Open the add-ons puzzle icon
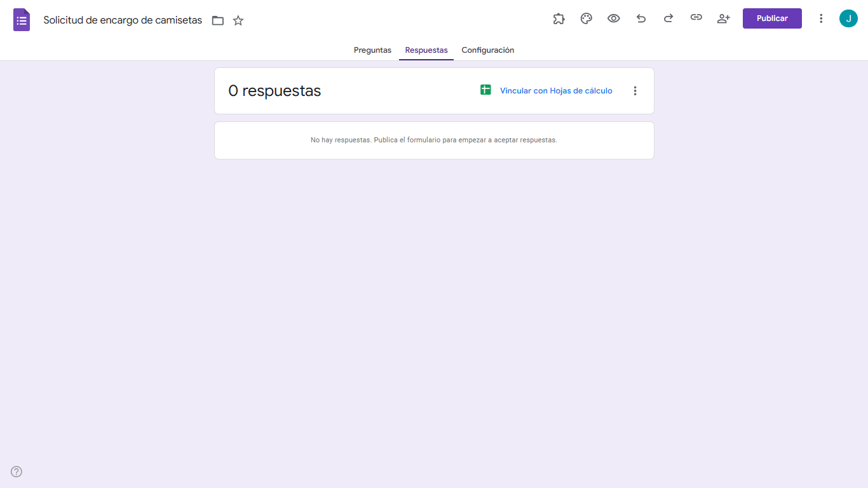 tap(559, 18)
